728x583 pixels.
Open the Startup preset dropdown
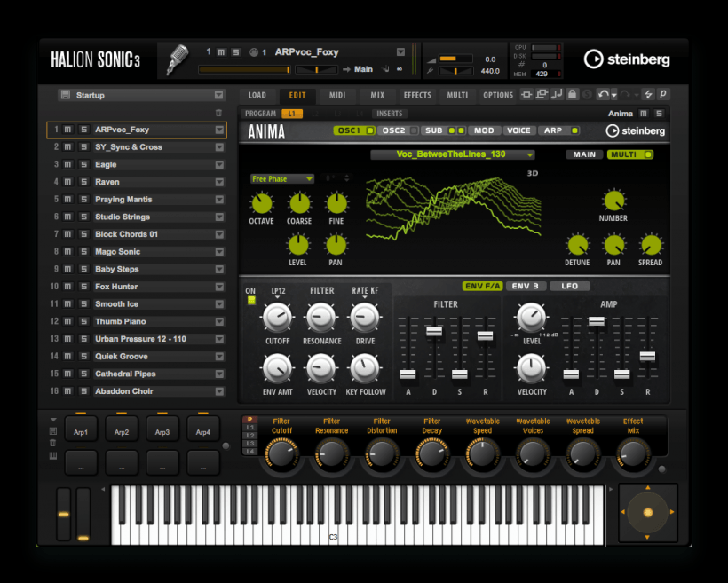(x=218, y=95)
